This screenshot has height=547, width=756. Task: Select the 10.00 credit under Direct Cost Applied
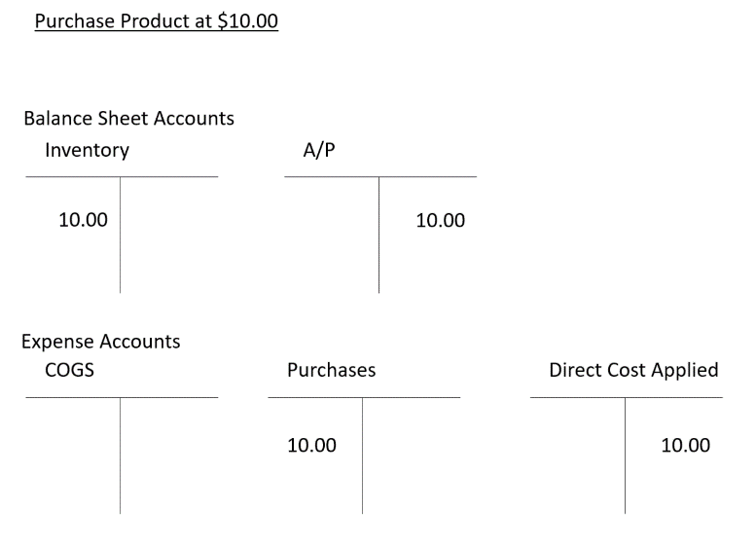(685, 446)
